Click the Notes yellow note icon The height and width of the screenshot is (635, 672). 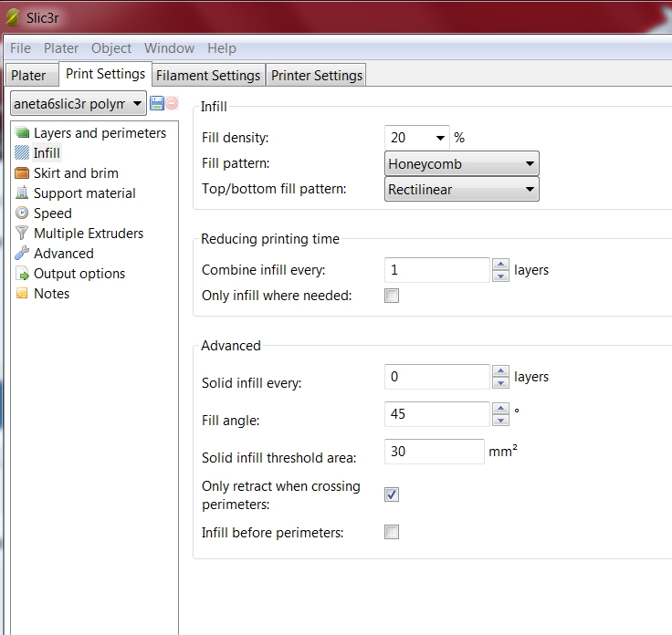[22, 293]
